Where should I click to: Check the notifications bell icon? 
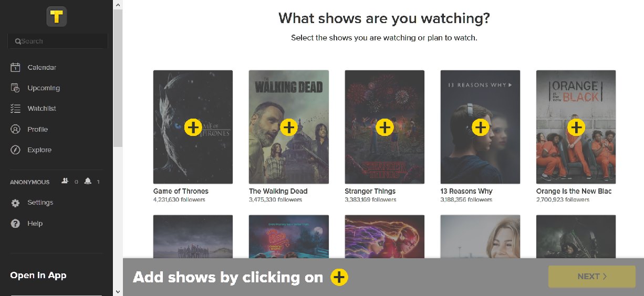click(x=88, y=181)
